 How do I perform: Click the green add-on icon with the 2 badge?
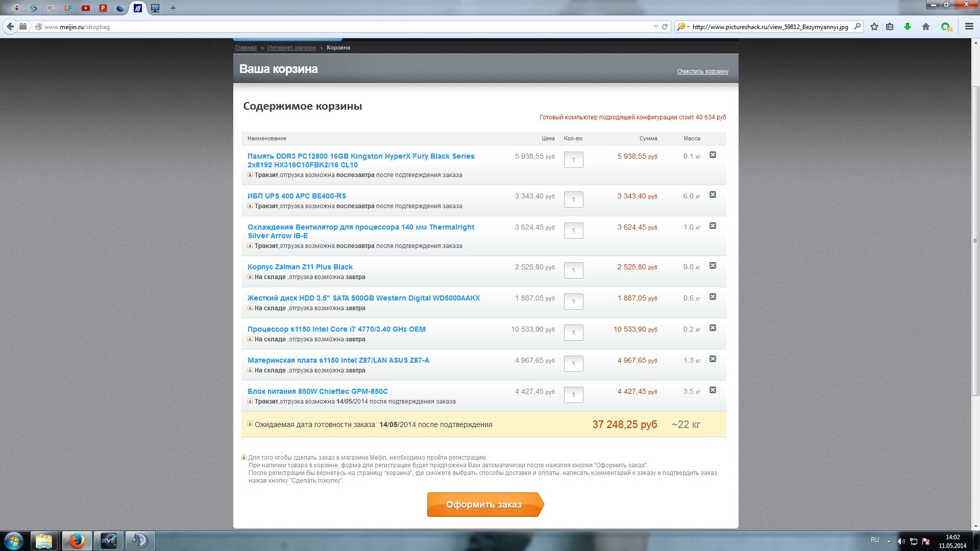(x=946, y=27)
